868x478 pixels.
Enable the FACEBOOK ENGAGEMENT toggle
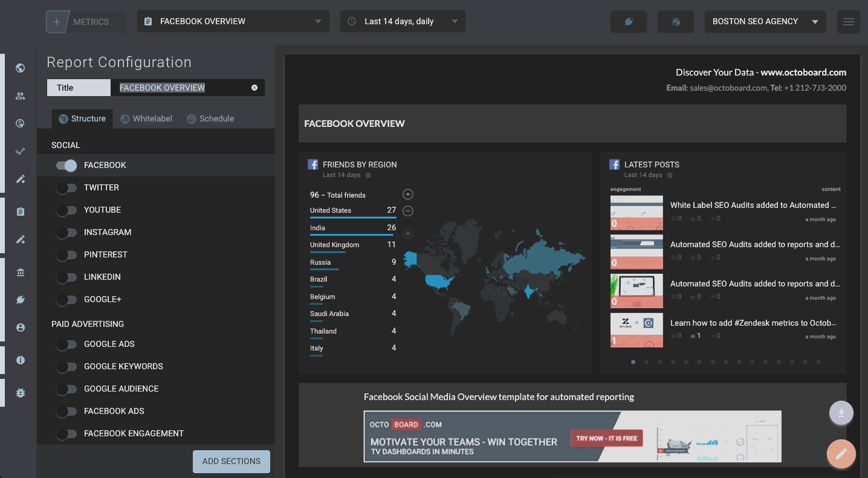click(x=66, y=434)
